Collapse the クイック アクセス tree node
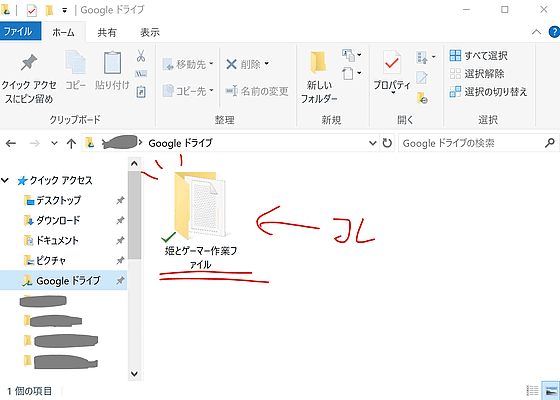 click(x=5, y=180)
